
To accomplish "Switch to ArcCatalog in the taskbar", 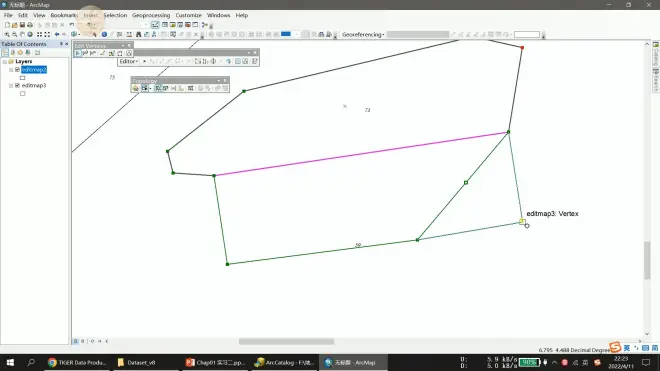I will tap(285, 363).
